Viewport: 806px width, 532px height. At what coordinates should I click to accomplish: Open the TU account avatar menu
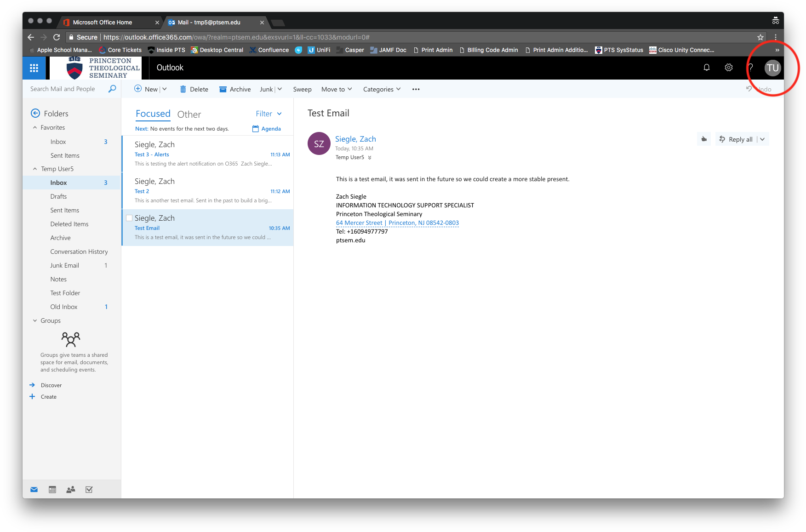coord(772,67)
